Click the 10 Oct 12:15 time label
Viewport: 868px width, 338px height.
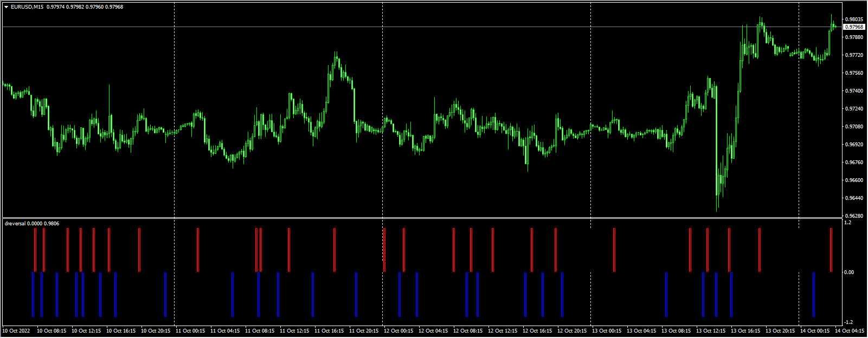pyautogui.click(x=86, y=330)
